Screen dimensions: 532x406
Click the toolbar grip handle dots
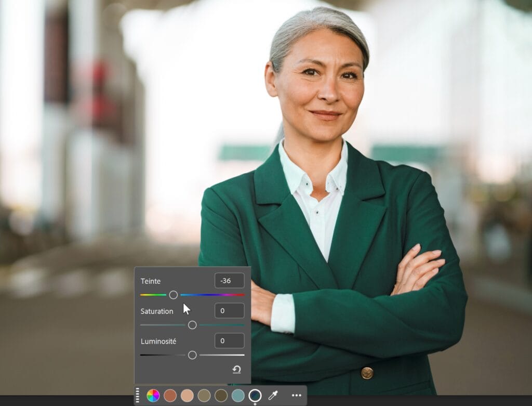pyautogui.click(x=137, y=396)
